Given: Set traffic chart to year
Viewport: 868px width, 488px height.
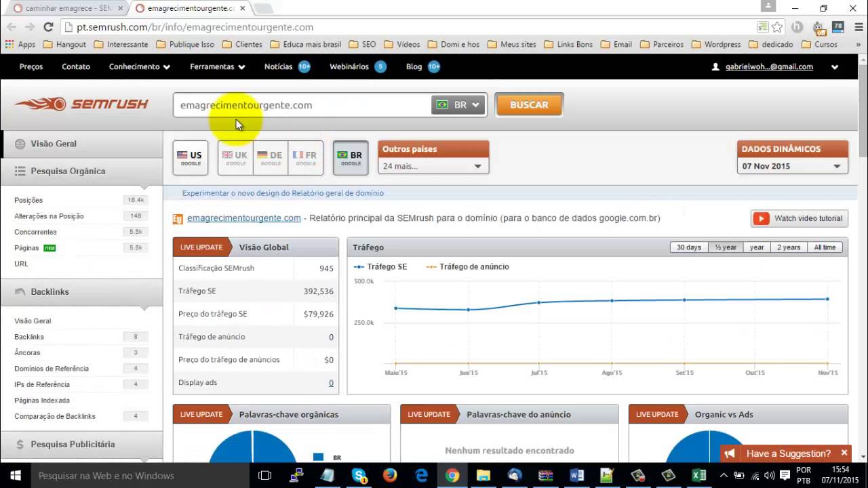Looking at the screenshot, I should click(x=757, y=247).
